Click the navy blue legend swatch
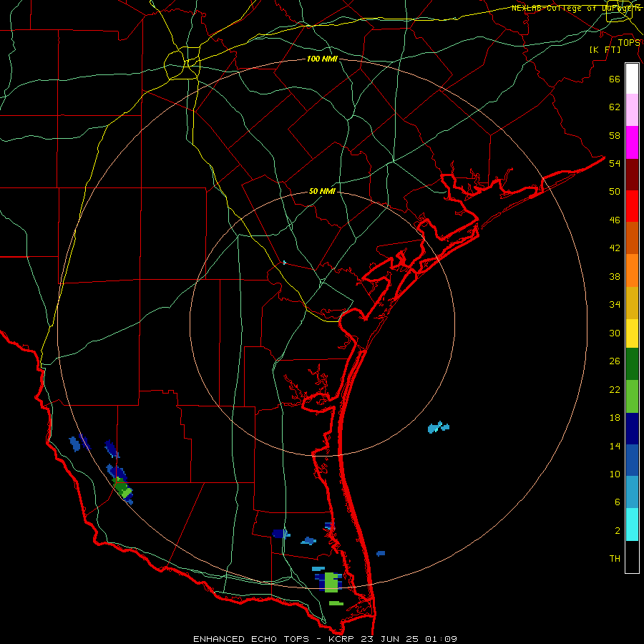Screen dimensions: 644x644 [x=632, y=429]
